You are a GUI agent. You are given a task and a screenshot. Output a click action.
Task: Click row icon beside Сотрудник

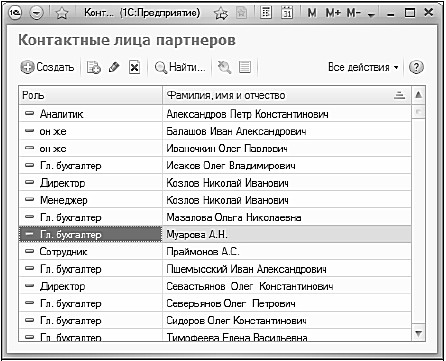click(x=30, y=251)
